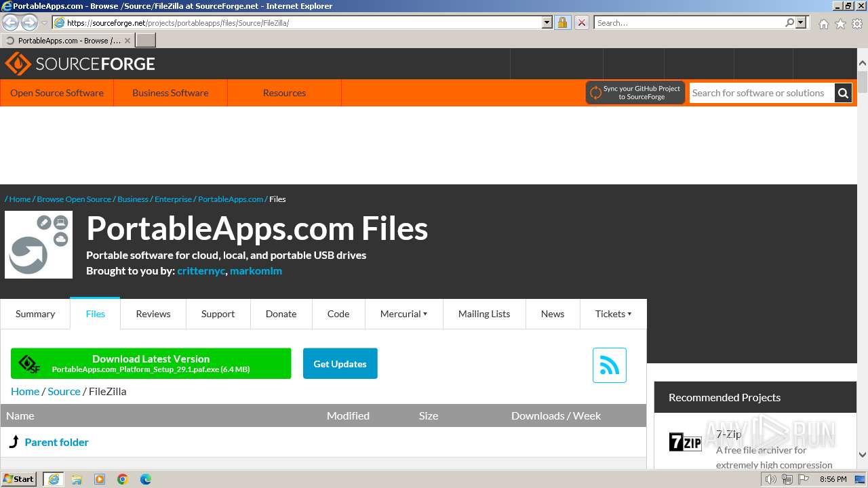Switch to the Summary tab

point(35,314)
